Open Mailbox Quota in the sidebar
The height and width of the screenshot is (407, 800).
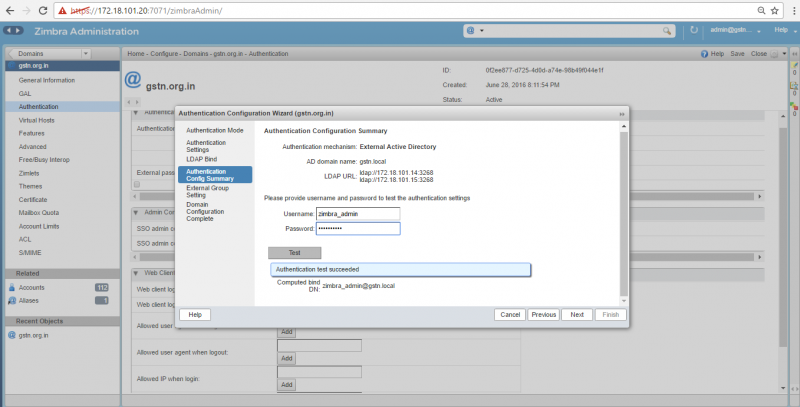[x=39, y=213]
